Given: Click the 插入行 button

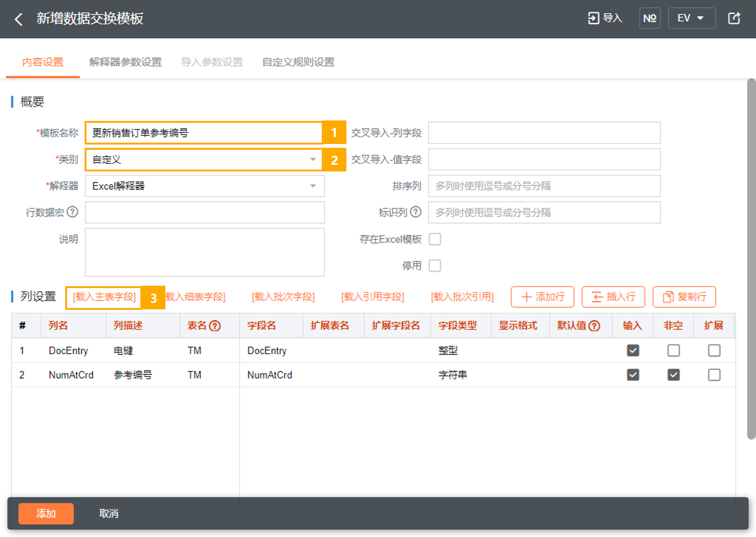Looking at the screenshot, I should [613, 297].
